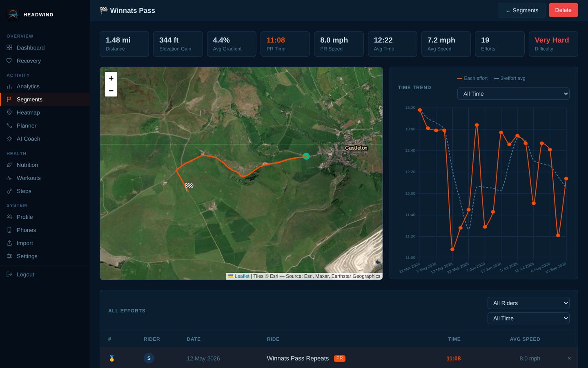Viewport: 588px width, 368px height.
Task: Open the All Riders filter dropdown
Action: click(x=528, y=303)
